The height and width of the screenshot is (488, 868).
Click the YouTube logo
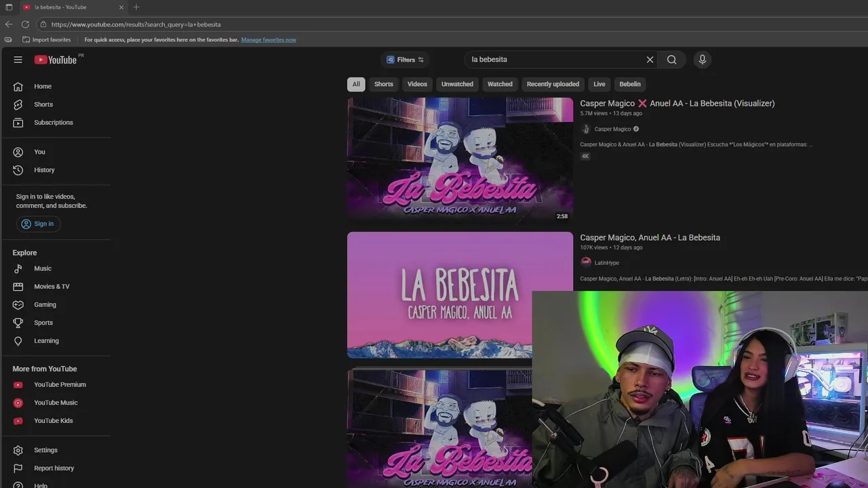point(56,60)
